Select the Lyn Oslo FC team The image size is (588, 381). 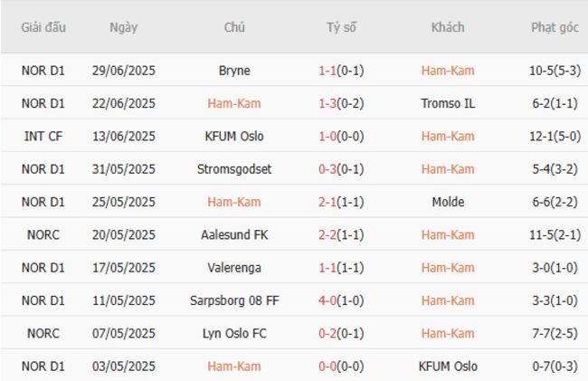click(234, 334)
